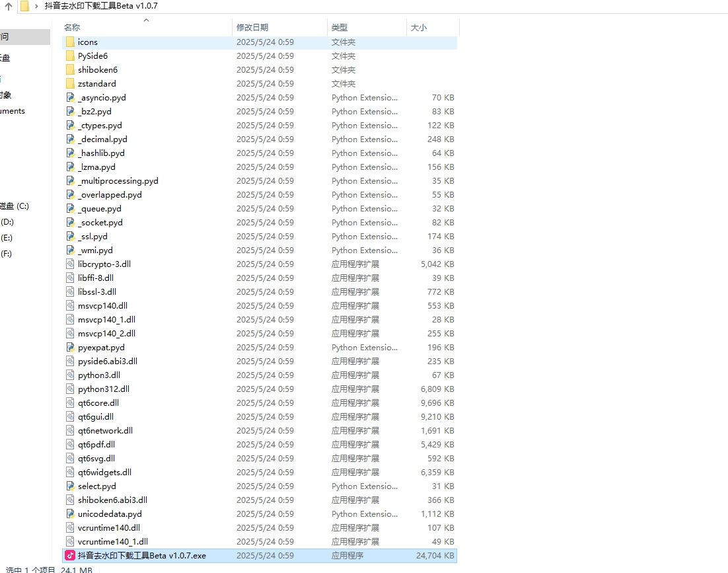Select the _socket.pyd file name

pos(100,223)
